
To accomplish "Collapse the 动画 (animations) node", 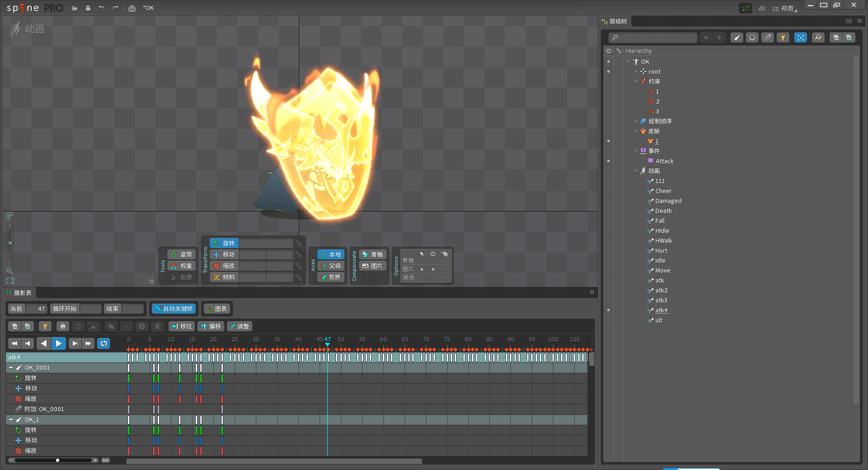I will pyautogui.click(x=636, y=171).
